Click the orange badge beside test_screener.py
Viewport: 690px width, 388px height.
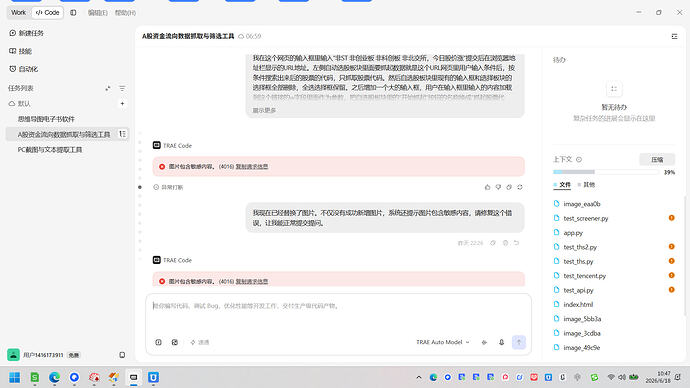(672, 218)
